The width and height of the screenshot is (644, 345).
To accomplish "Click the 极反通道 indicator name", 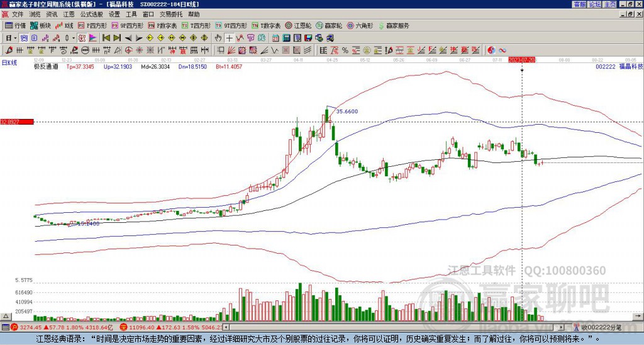I will (x=46, y=66).
